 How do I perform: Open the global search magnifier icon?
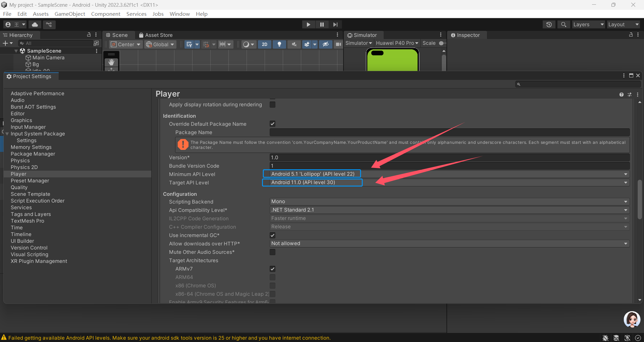(564, 24)
